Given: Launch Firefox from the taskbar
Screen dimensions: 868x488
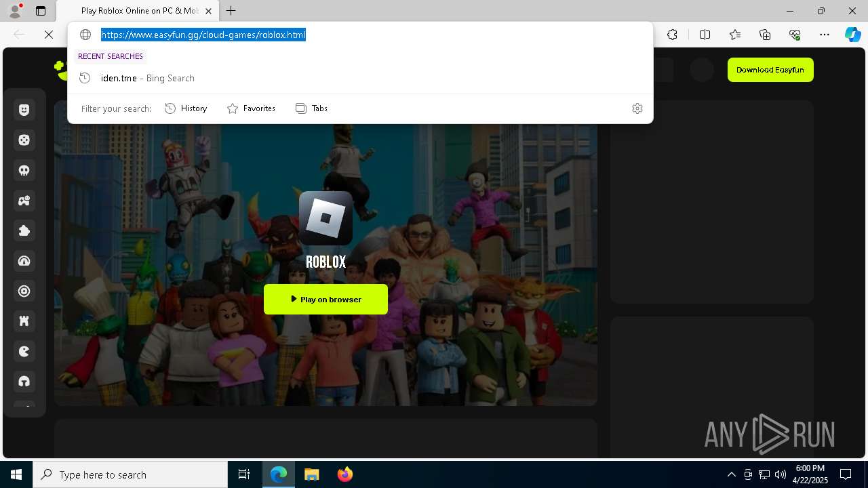Looking at the screenshot, I should pyautogui.click(x=345, y=474).
